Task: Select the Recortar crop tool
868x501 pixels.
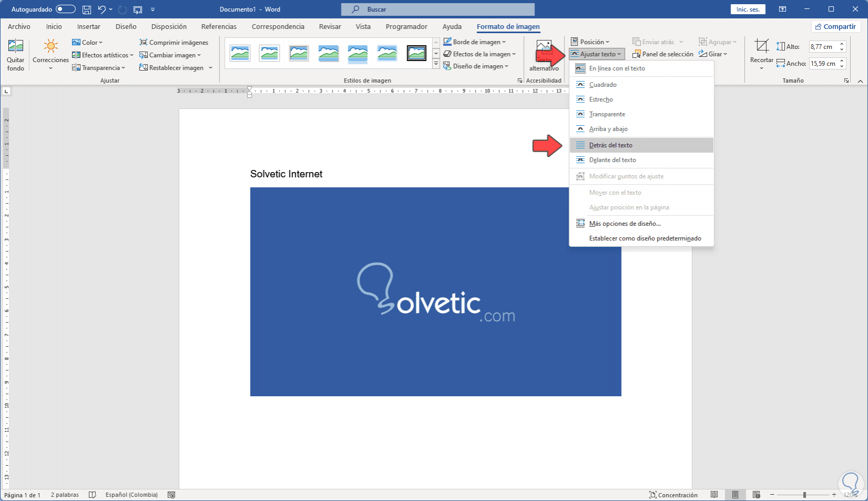Action: tap(761, 54)
